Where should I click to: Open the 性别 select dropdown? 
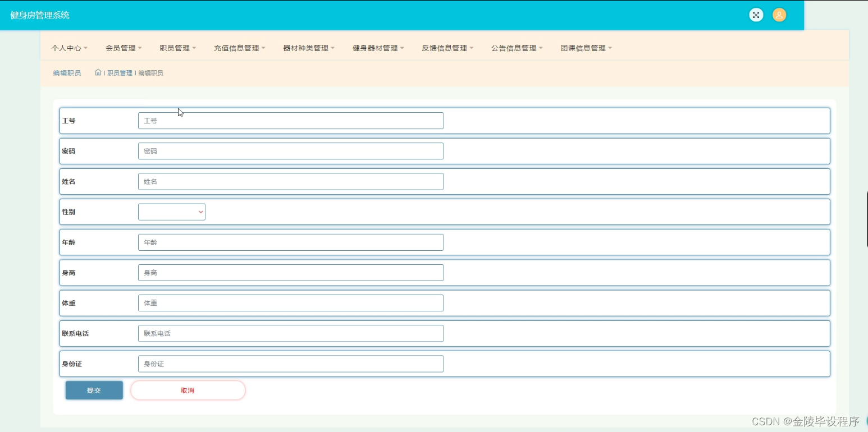coord(172,212)
